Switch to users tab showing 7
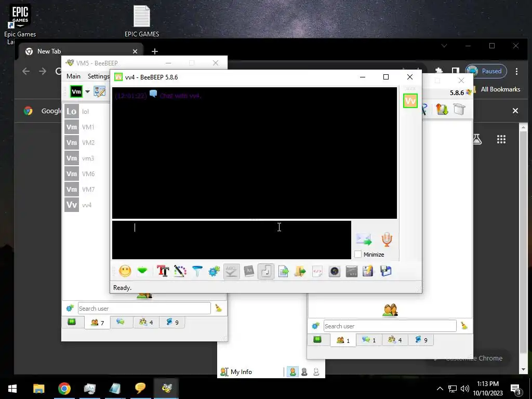 [x=97, y=322]
